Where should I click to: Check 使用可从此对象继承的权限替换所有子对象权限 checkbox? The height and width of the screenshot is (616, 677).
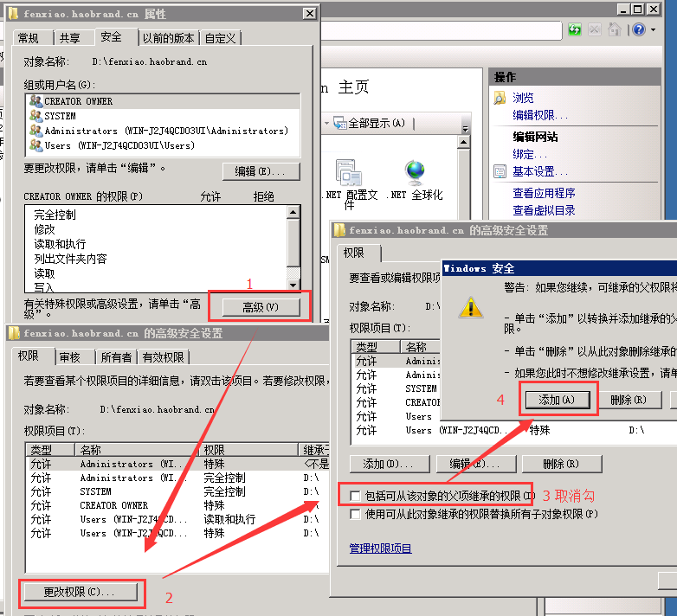pos(355,514)
